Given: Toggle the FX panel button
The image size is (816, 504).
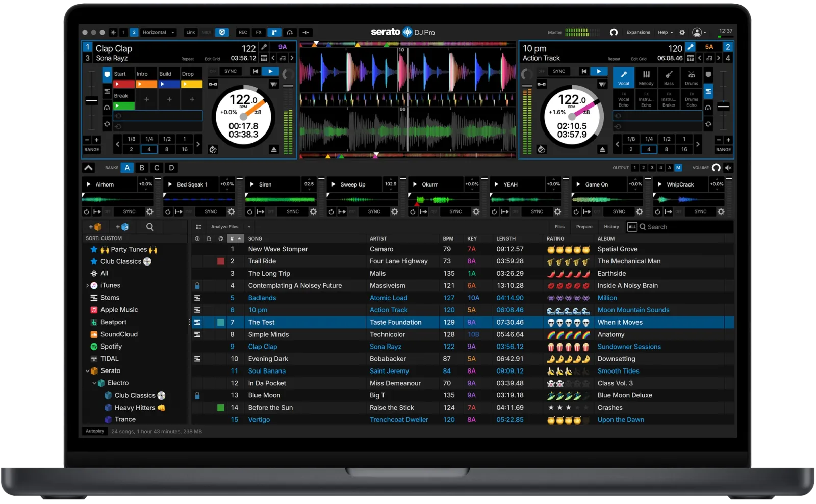Looking at the screenshot, I should (x=259, y=32).
